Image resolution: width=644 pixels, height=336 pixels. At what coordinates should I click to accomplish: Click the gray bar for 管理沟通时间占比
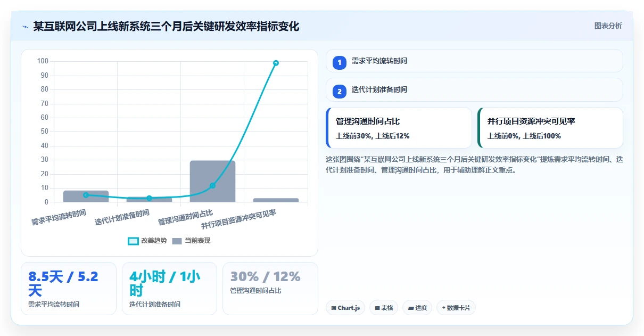[x=212, y=181]
